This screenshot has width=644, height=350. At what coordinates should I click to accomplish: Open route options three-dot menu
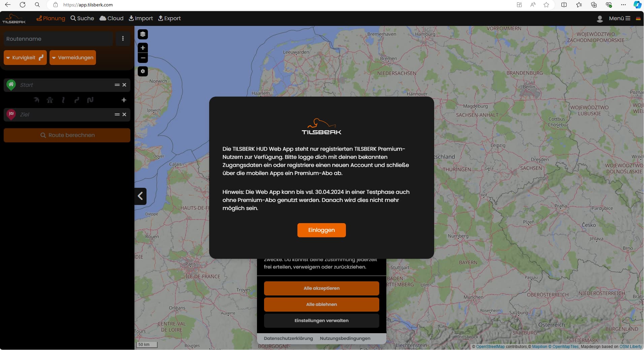tap(123, 39)
